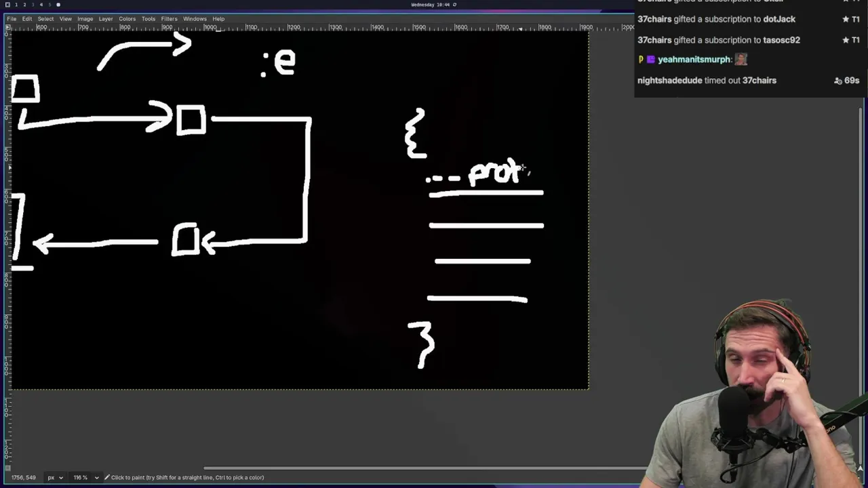The image size is (868, 488).
Task: Click the purple badge beside yeahmanitsmurph
Action: coord(651,60)
